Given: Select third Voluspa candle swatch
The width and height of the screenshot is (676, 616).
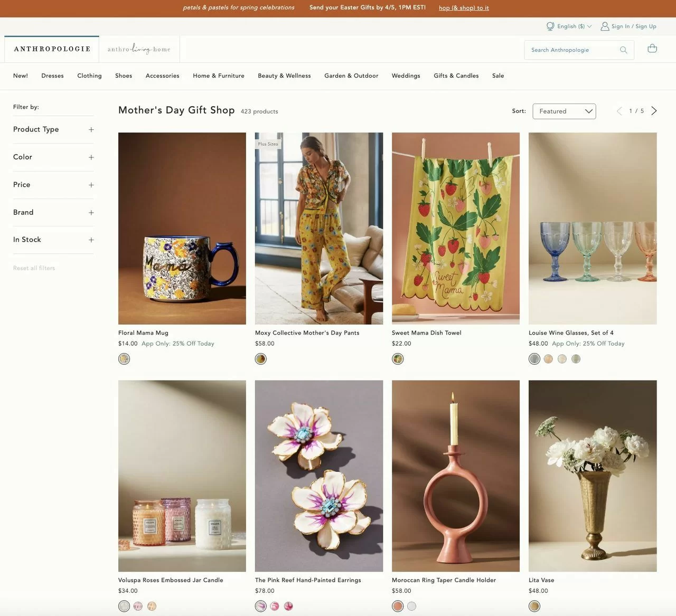Looking at the screenshot, I should click(x=152, y=606).
